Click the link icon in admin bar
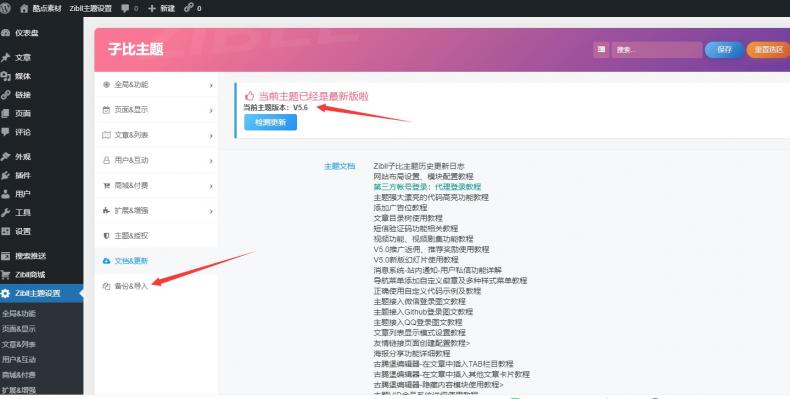Viewport: 790px width, 399px height. (188, 8)
